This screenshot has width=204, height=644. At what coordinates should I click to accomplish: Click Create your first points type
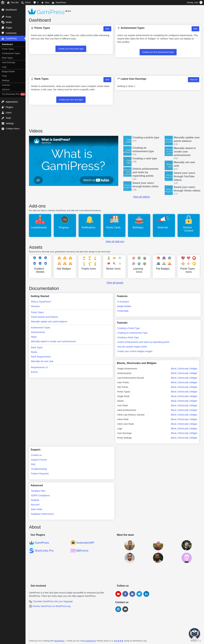pyautogui.click(x=71, y=49)
